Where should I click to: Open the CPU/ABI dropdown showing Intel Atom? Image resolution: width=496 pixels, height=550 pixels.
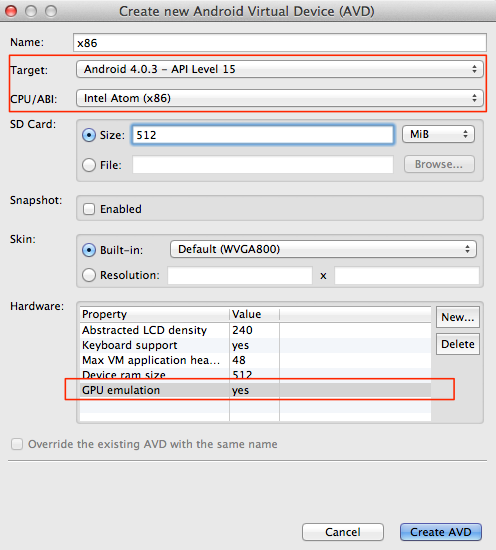(280, 98)
